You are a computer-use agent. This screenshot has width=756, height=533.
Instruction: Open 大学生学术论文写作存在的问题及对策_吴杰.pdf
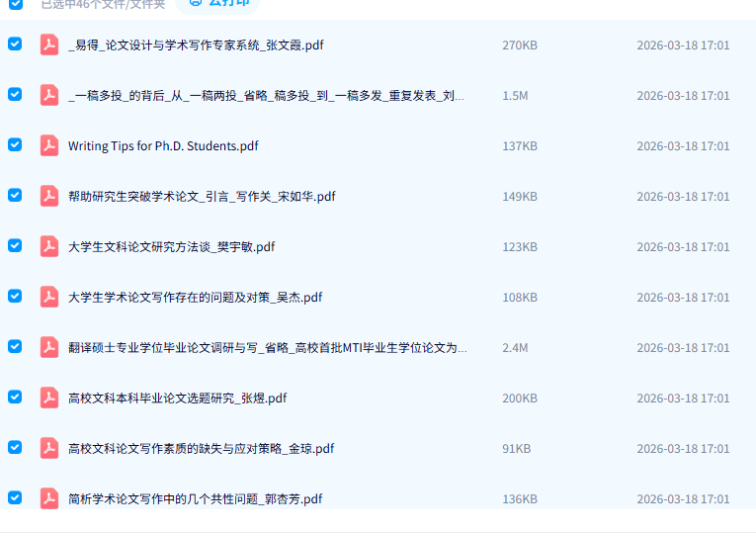tap(196, 297)
